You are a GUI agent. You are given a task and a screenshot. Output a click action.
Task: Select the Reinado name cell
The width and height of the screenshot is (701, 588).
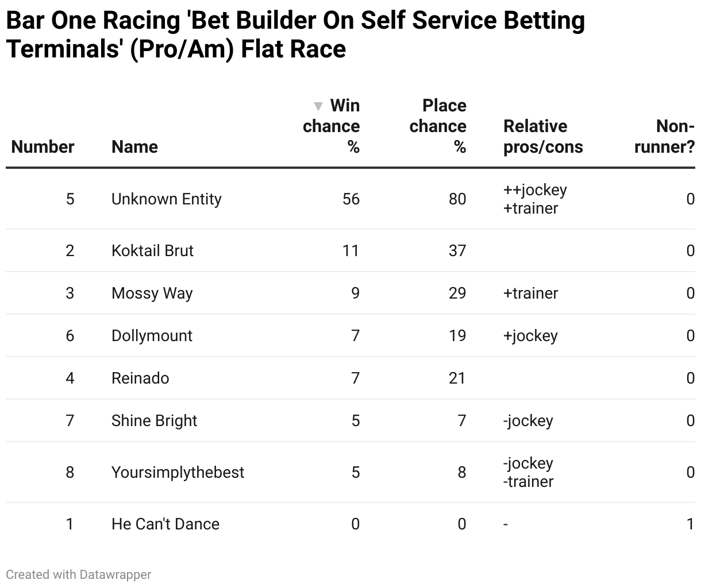[140, 378]
